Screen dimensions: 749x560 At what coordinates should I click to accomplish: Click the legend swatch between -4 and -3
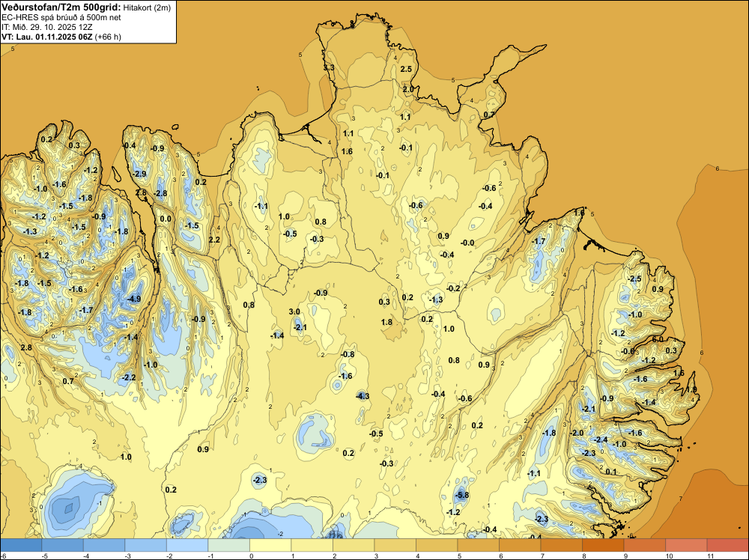click(104, 545)
